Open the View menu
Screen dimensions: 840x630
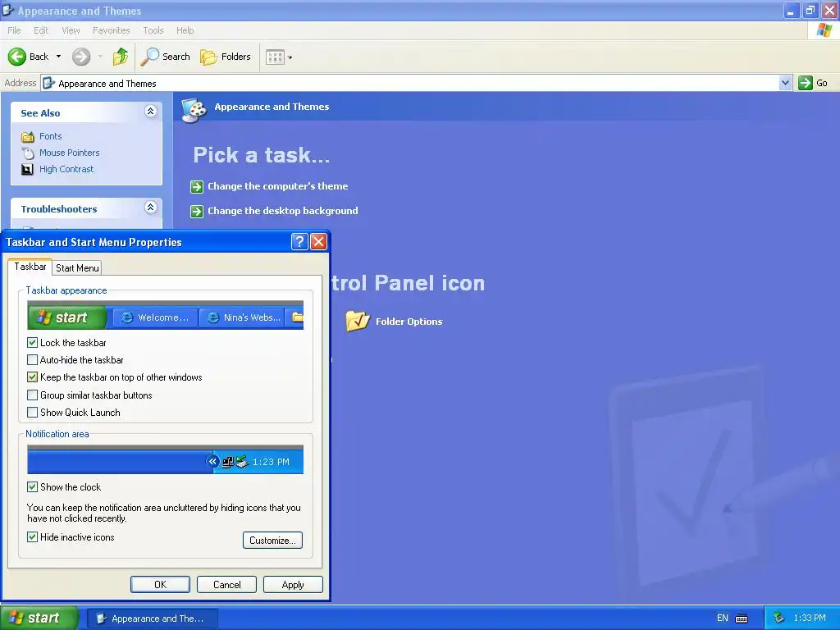point(71,30)
